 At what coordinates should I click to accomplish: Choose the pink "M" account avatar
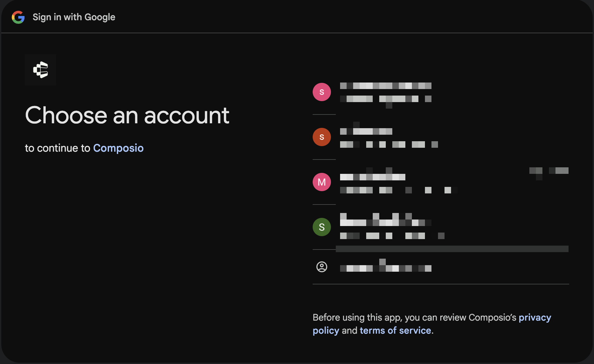(322, 182)
